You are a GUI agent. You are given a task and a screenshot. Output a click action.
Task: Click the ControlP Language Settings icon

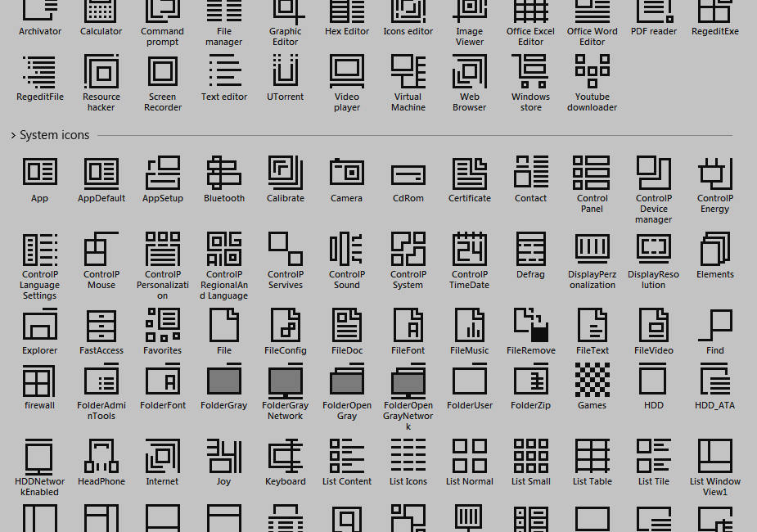pos(40,249)
